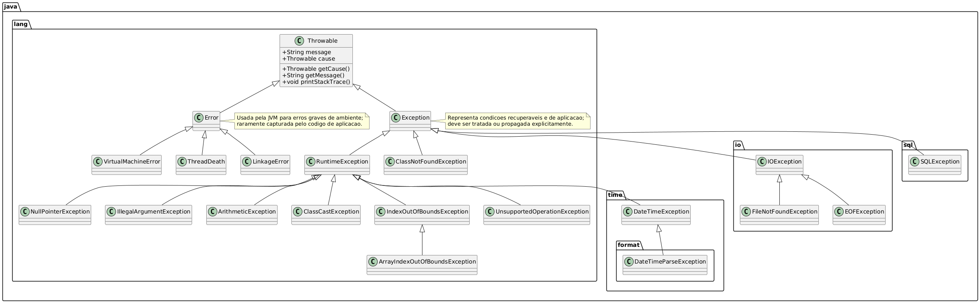Click the EOFException class icon
Screen dimensions: 980x303
coord(839,211)
